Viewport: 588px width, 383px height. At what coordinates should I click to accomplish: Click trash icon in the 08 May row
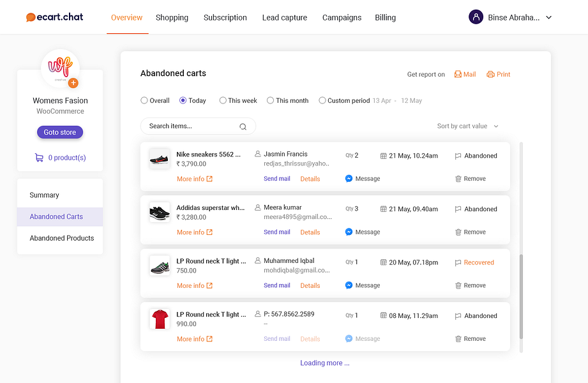click(x=458, y=338)
